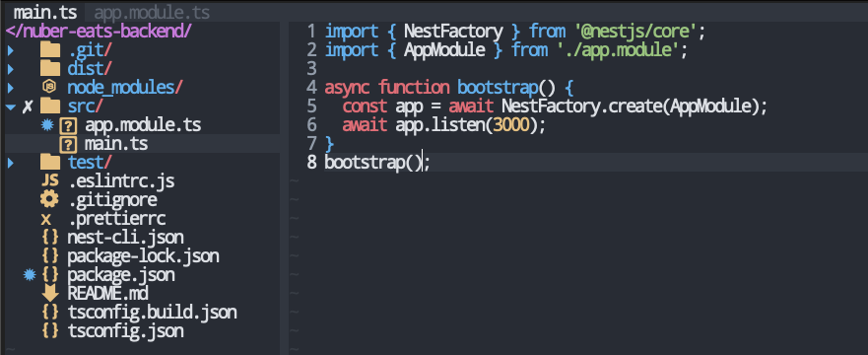
Task: Open the package-lock.json file
Action: [x=144, y=256]
